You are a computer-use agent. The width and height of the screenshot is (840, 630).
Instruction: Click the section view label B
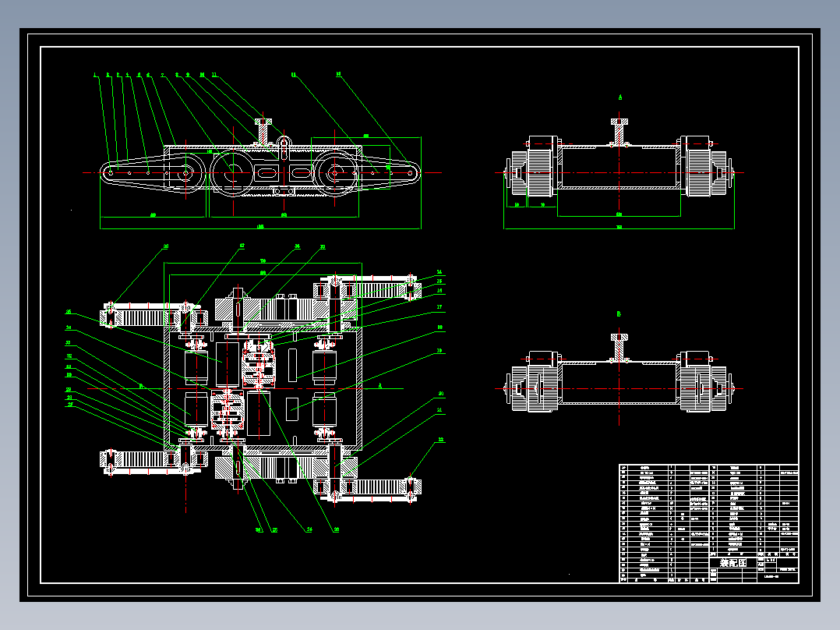619,314
